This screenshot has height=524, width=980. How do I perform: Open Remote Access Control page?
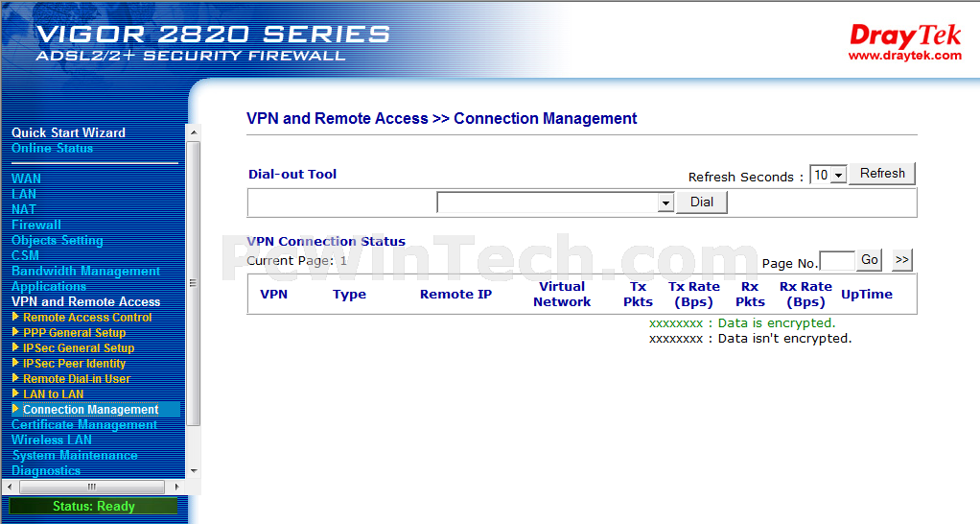click(x=87, y=317)
